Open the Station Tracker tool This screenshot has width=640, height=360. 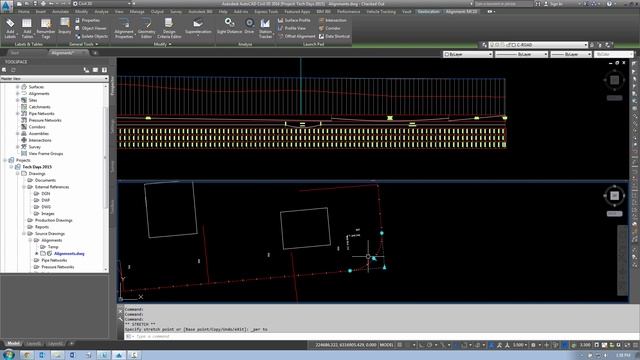(x=265, y=28)
